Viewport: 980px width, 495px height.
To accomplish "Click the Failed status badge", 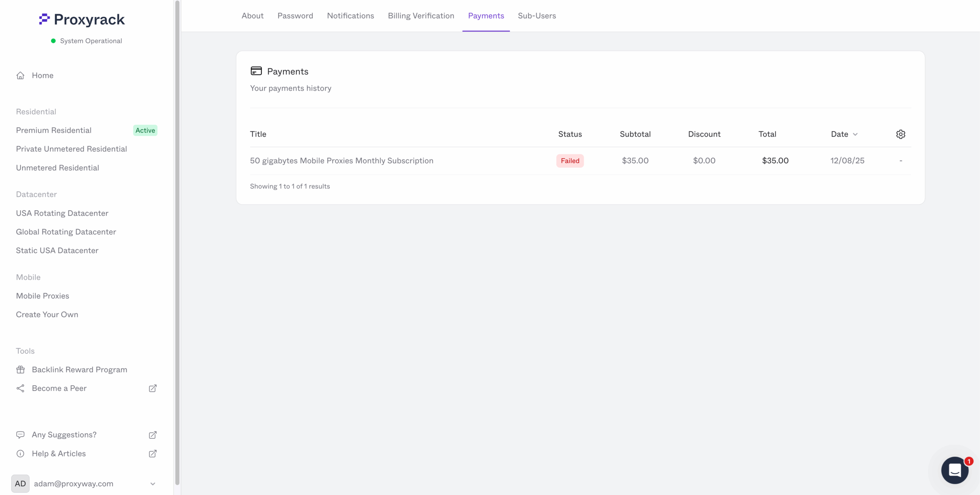I will click(x=570, y=160).
